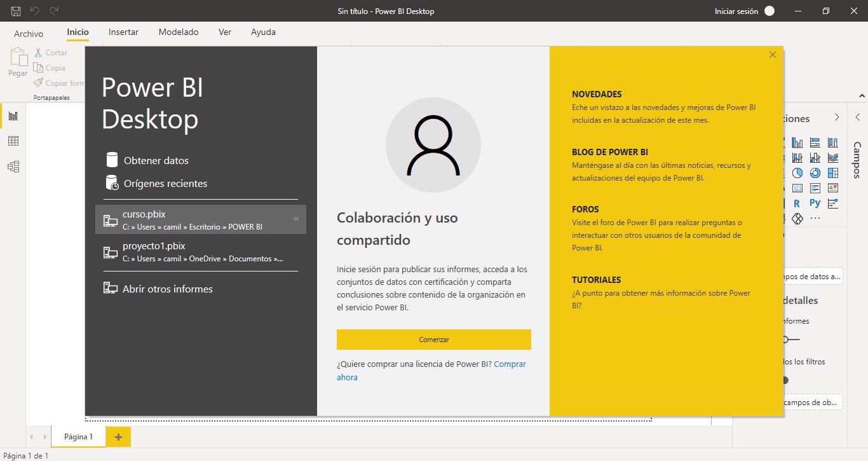Click the Redo arrow in the title bar

point(54,11)
